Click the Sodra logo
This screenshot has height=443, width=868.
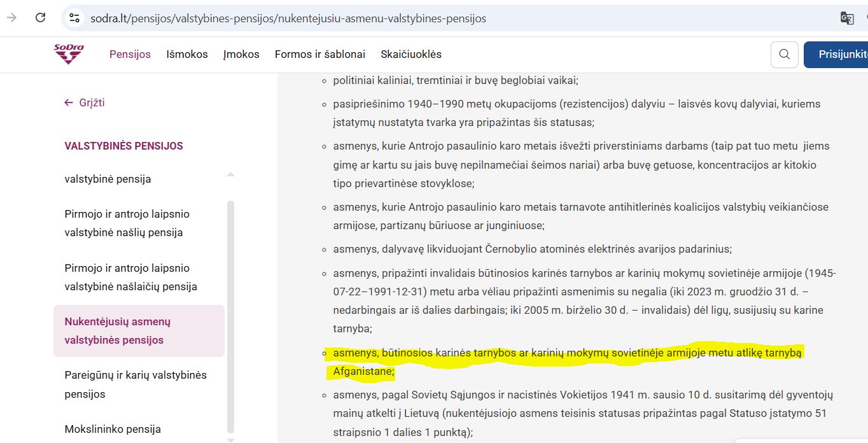[69, 54]
